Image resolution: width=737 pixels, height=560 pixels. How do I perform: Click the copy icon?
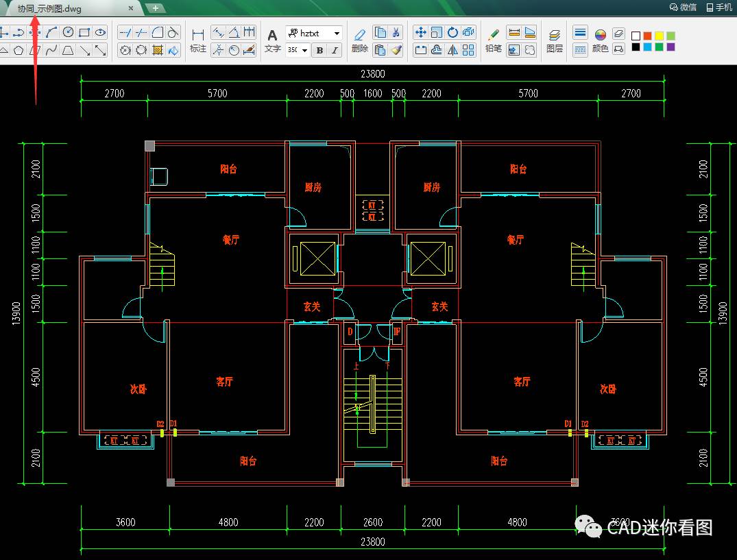click(x=380, y=32)
